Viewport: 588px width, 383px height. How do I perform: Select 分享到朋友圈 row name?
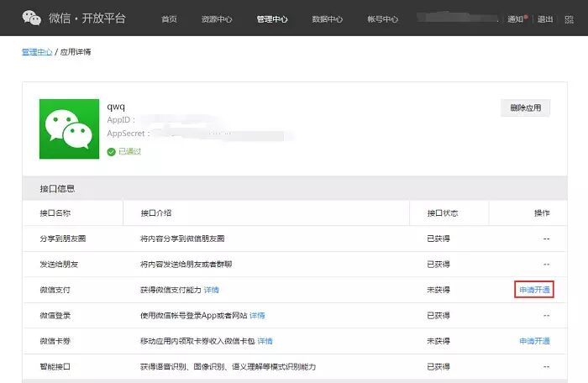coord(63,239)
